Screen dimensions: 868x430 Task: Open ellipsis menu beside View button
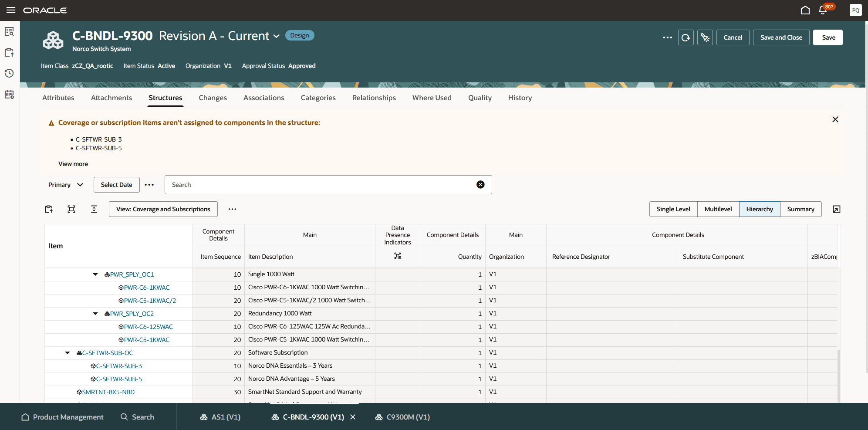(233, 209)
